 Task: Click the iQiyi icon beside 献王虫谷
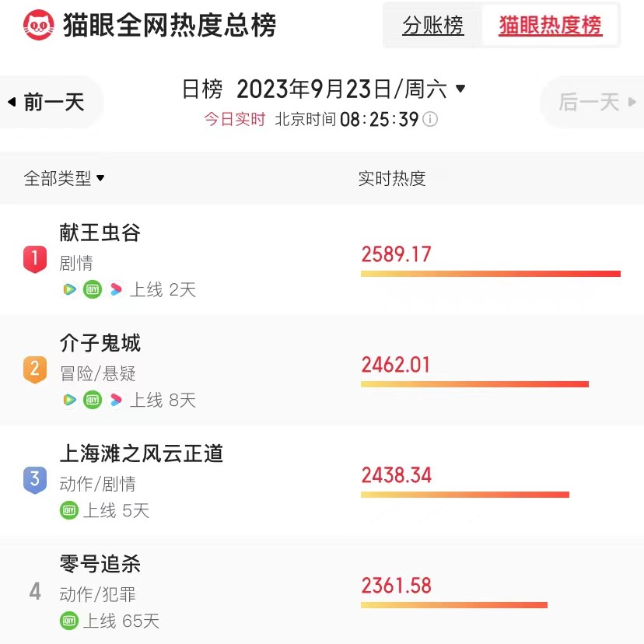tap(93, 289)
